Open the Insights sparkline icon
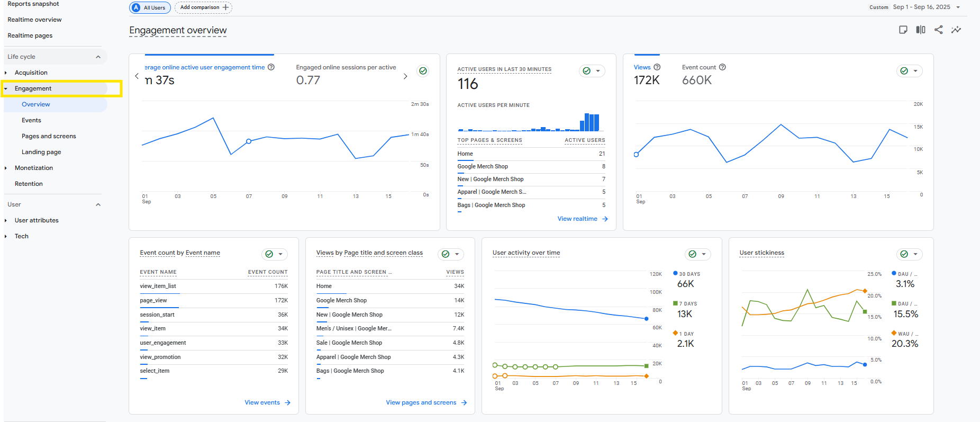Viewport: 980px width, 422px height. tap(956, 30)
